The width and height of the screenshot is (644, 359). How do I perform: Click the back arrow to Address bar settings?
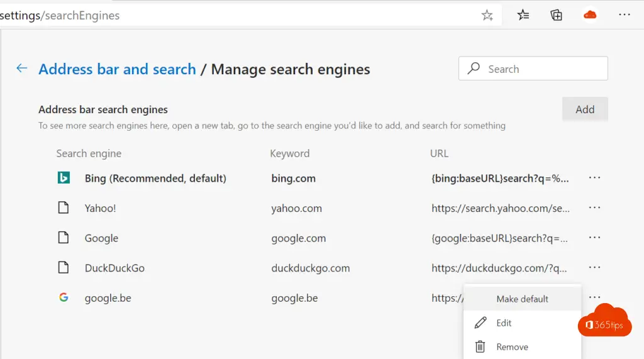[22, 68]
